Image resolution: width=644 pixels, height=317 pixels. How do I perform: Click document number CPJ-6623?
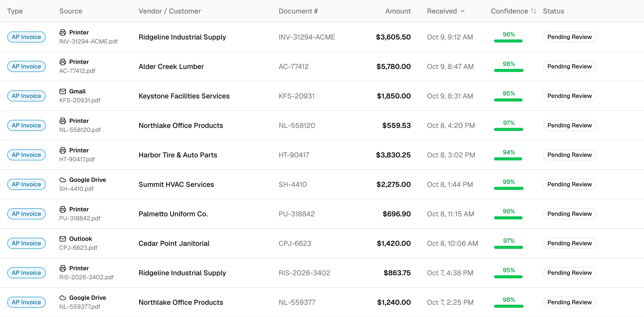295,243
